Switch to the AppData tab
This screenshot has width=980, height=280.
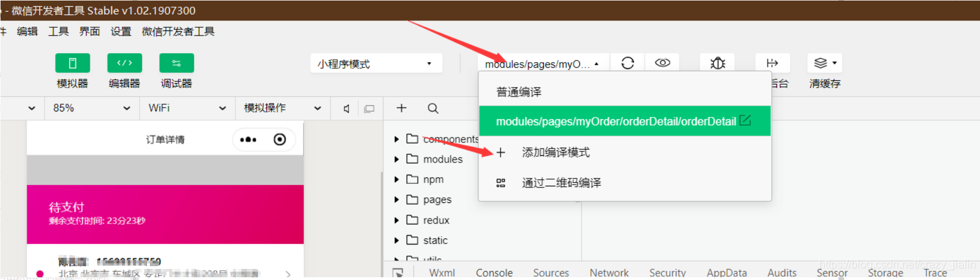pos(726,272)
